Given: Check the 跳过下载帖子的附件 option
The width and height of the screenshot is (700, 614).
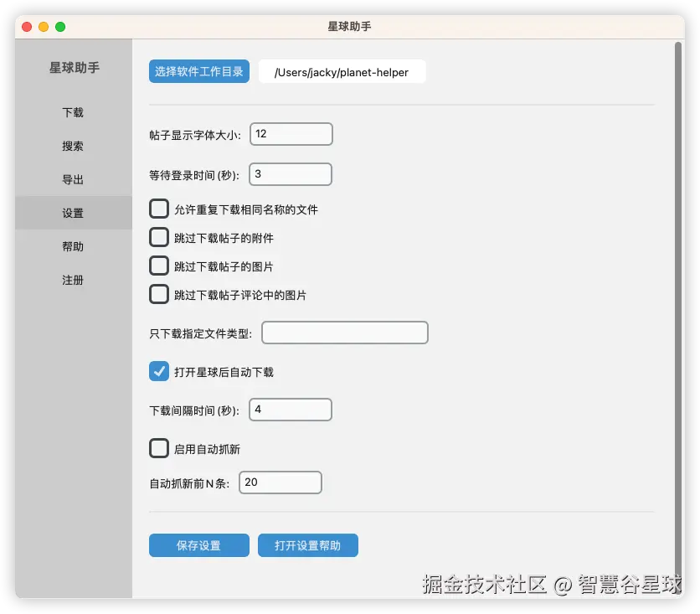Looking at the screenshot, I should pos(159,237).
